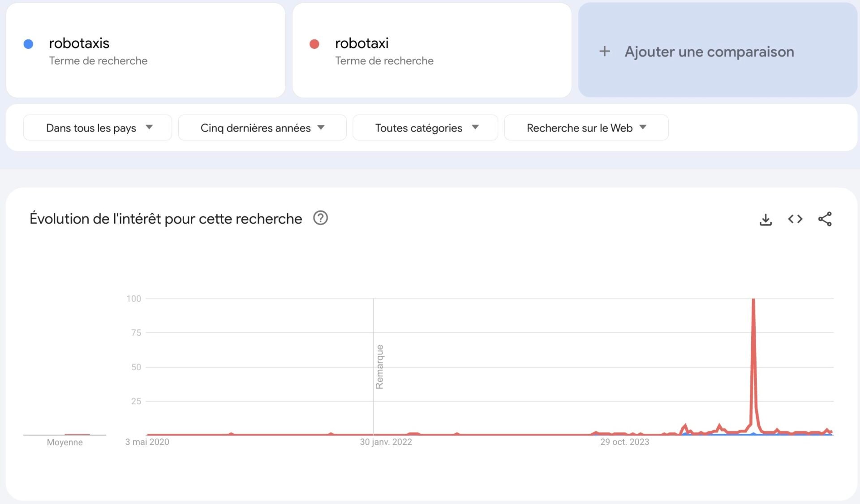The height and width of the screenshot is (504, 860).
Task: Click the blue dot beside robotaxis
Action: [28, 44]
